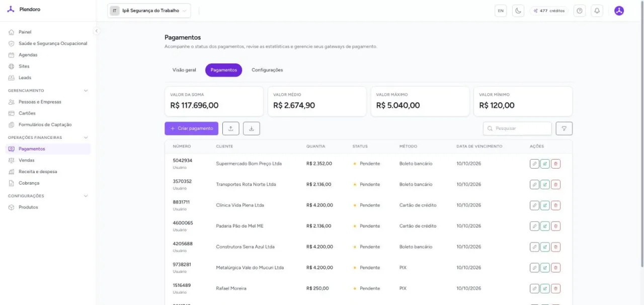
Task: Open the Ipê Segurança do Trabalho workspace dropdown
Action: pyautogui.click(x=149, y=11)
